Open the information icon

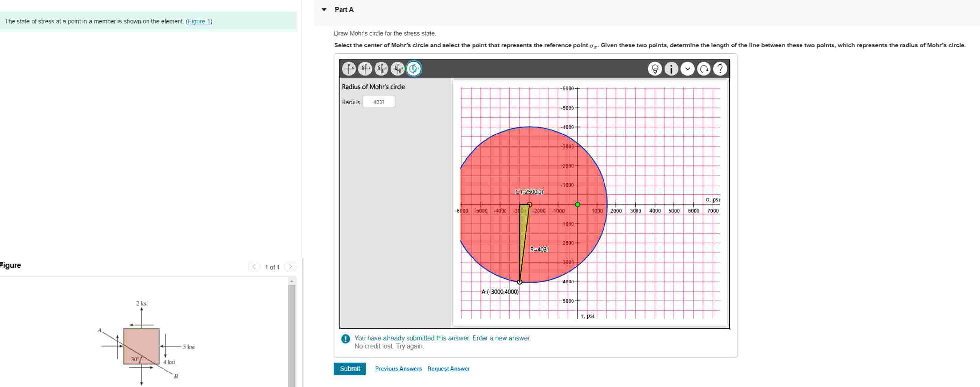tap(671, 69)
